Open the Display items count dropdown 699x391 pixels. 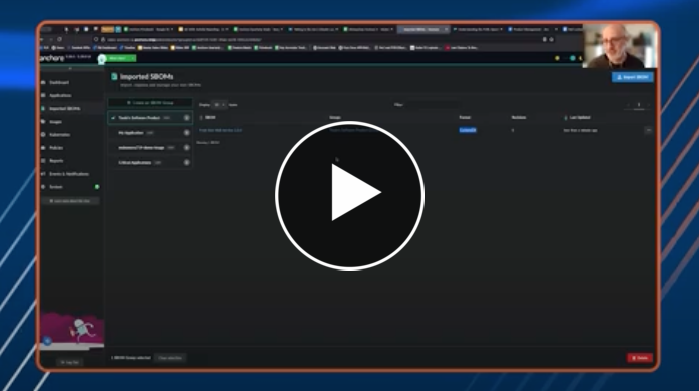click(219, 105)
